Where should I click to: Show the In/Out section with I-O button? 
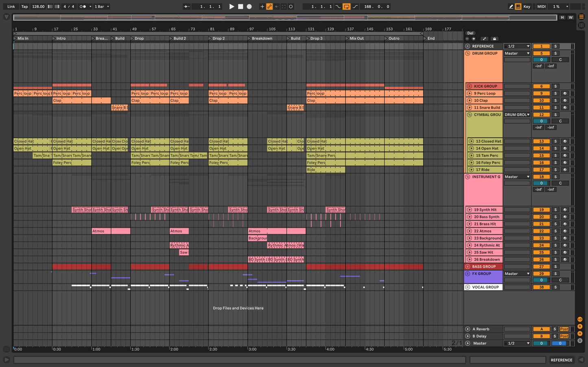(580, 319)
